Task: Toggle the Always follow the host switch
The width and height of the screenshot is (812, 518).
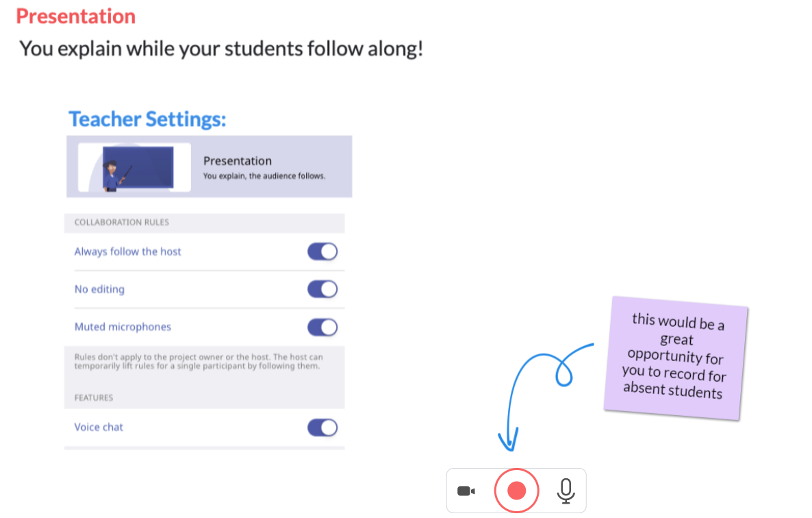Action: 322,251
